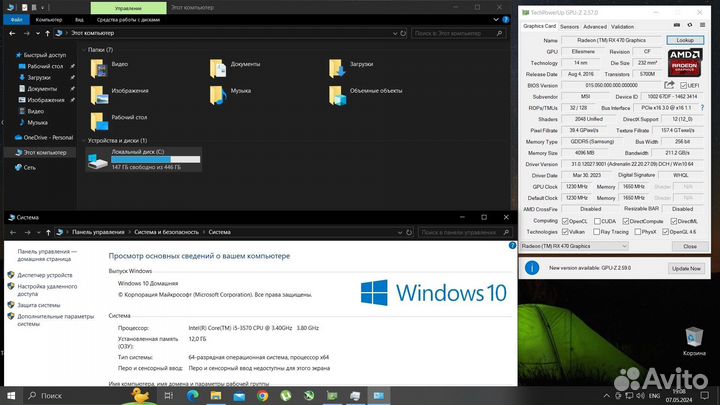Open the Видео folder in Explorer
Screen dimensions: 720x405
point(99,68)
